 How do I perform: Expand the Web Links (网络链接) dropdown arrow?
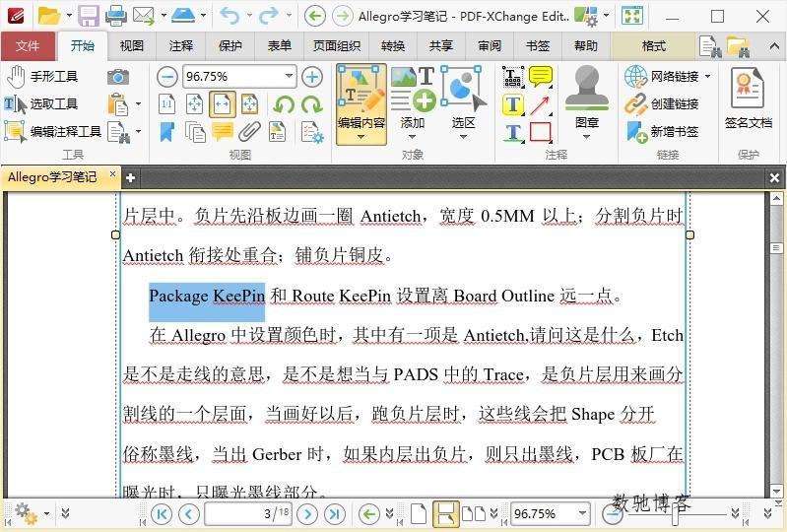tap(707, 76)
